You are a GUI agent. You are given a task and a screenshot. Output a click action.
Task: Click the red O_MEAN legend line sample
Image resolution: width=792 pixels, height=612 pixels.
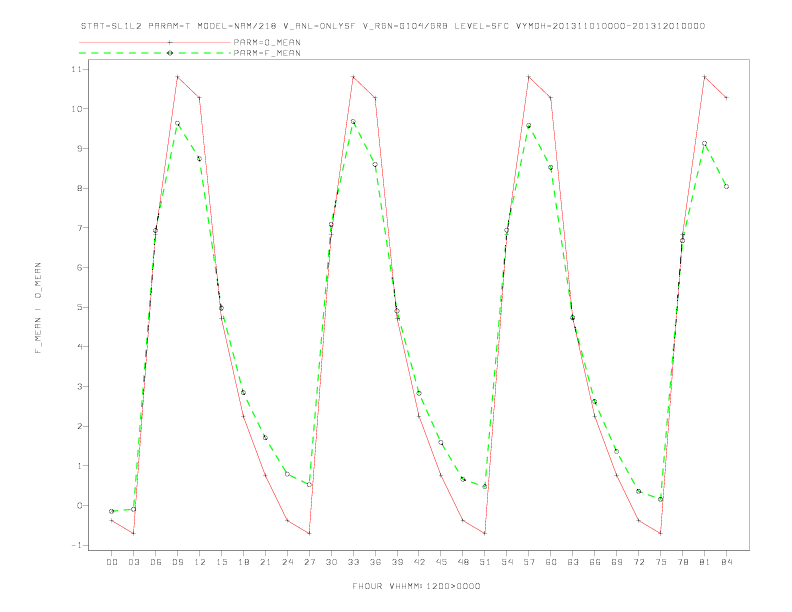point(155,42)
